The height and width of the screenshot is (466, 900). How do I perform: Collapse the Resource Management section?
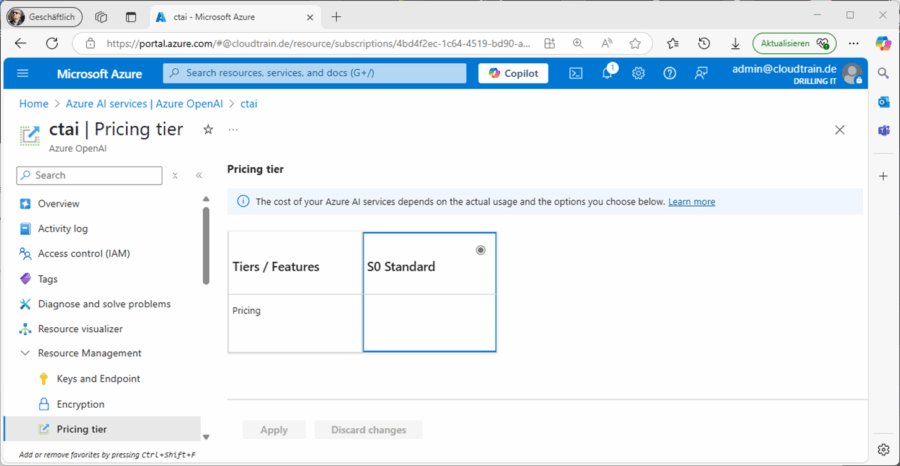click(x=25, y=353)
